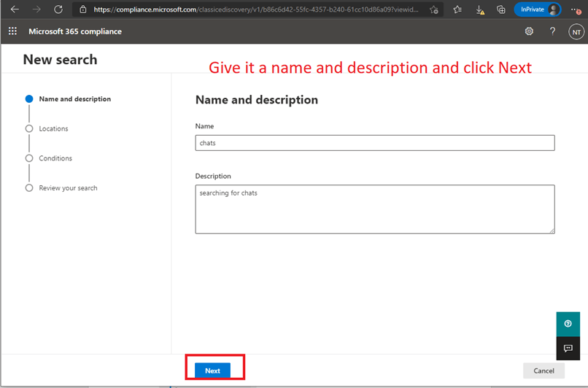Go to the Locations step

click(x=47, y=128)
